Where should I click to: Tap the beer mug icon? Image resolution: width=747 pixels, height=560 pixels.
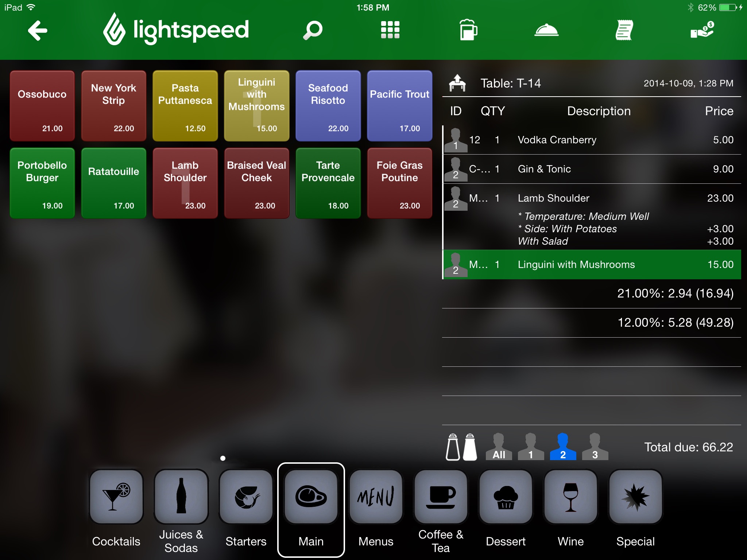pyautogui.click(x=468, y=30)
